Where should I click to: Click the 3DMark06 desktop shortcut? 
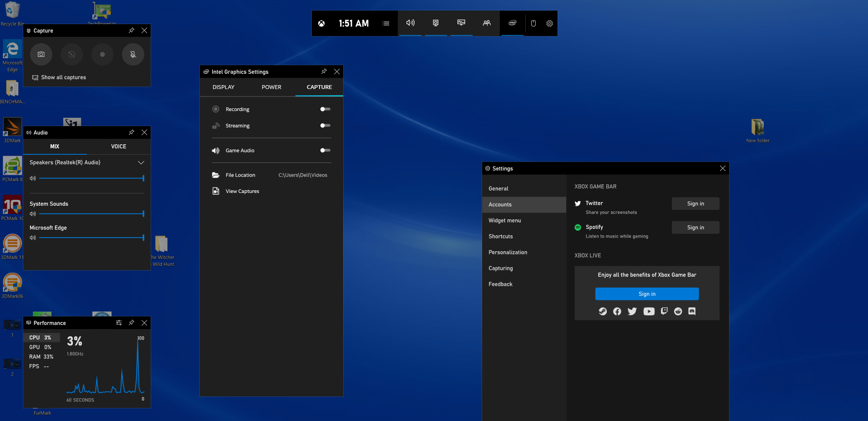pyautogui.click(x=12, y=286)
